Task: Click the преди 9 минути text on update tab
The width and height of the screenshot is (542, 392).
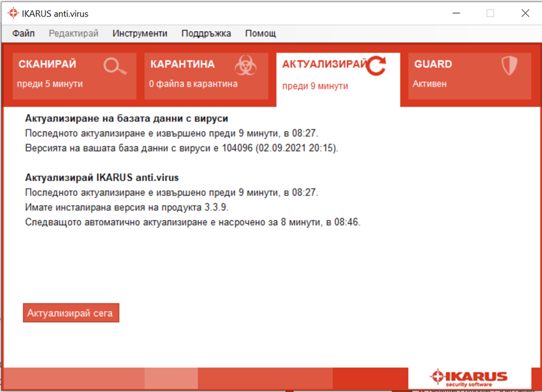Action: tap(315, 86)
